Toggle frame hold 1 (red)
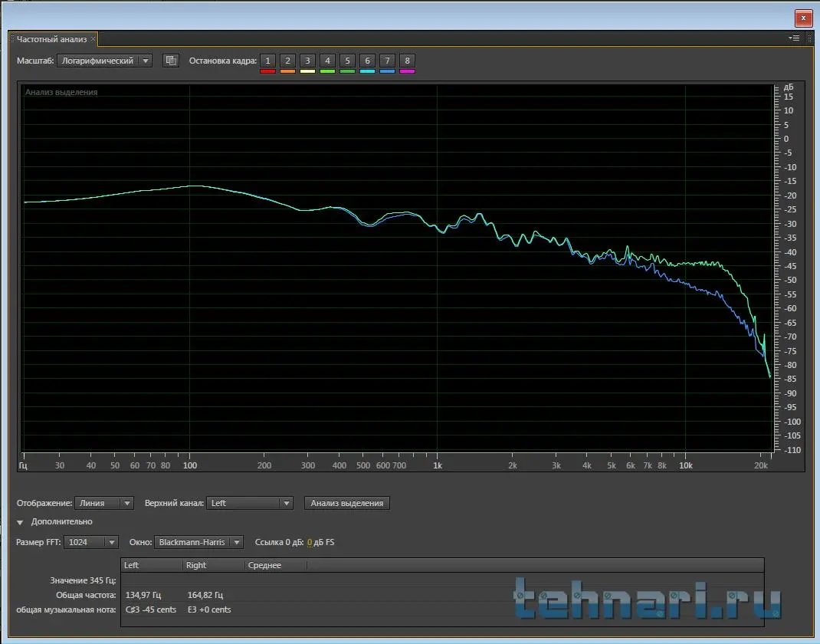This screenshot has width=820, height=644. (267, 61)
